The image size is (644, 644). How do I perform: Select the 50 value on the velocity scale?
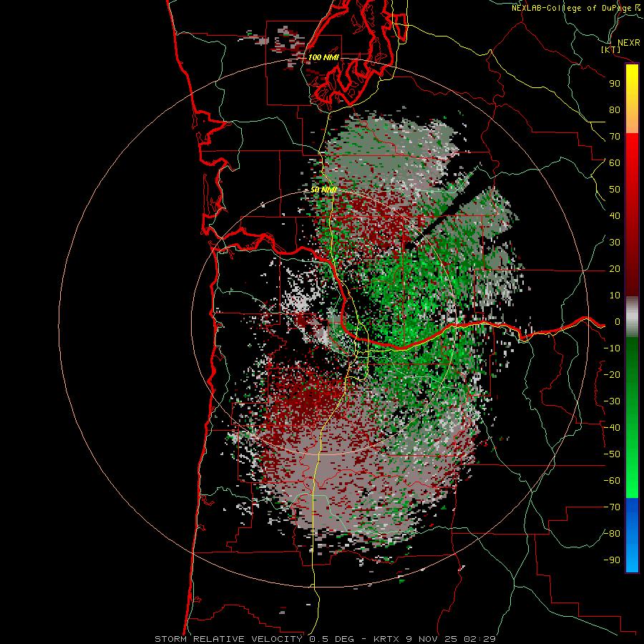point(615,190)
